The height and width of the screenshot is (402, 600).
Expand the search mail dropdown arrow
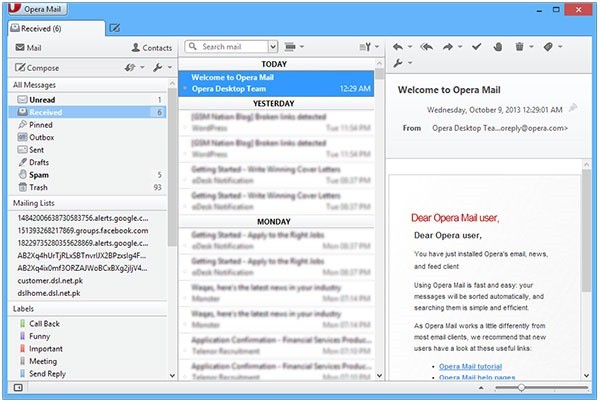click(272, 47)
